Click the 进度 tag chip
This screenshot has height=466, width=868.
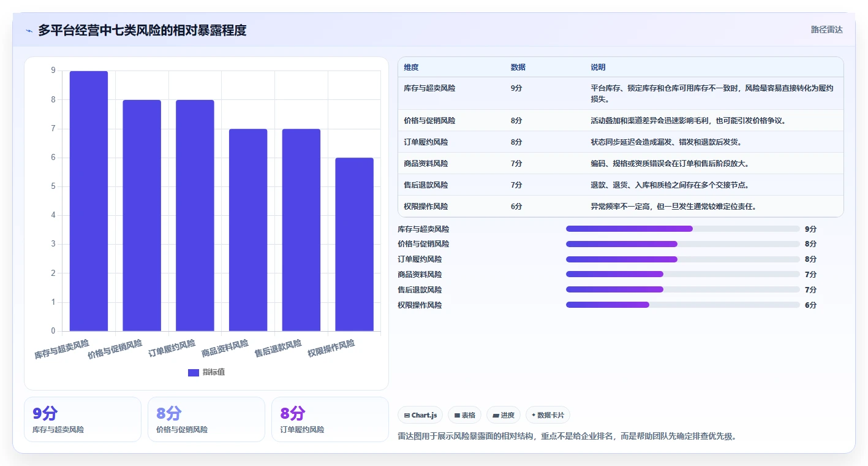coord(503,415)
